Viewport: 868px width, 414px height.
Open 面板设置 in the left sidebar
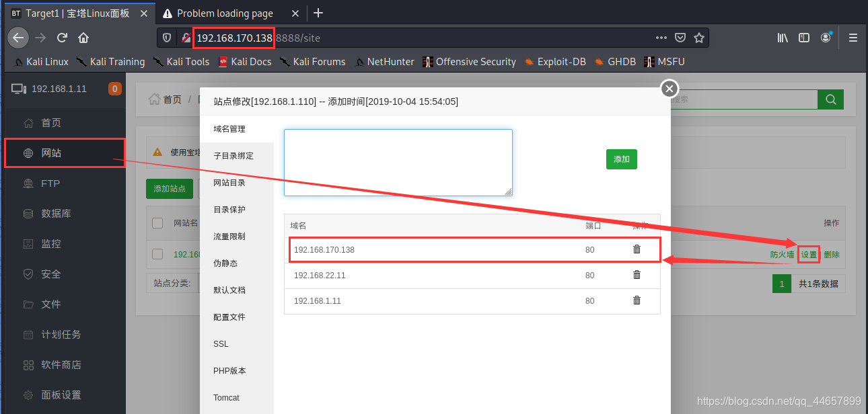pyautogui.click(x=63, y=395)
